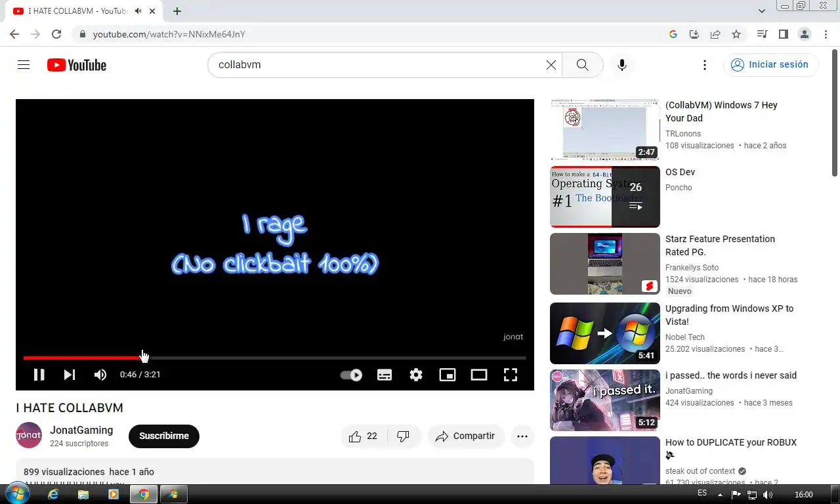Open media controls icon in Chrome toolbar

762,34
